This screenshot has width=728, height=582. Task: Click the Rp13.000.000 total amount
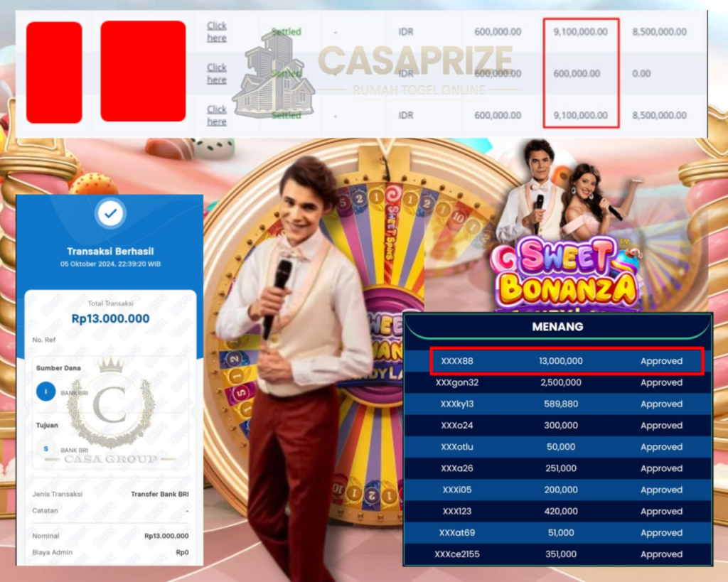tap(110, 320)
